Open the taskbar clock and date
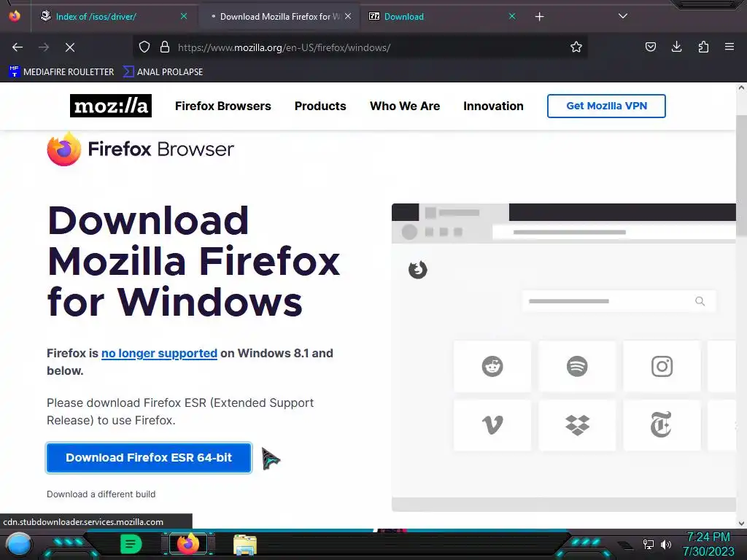Screen dimensions: 747x560 tap(708, 544)
